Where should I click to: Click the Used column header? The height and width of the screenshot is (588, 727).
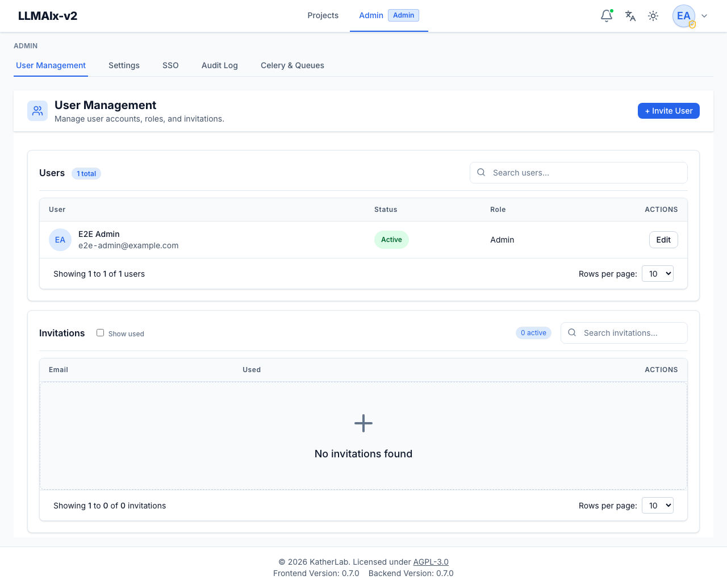tap(252, 370)
